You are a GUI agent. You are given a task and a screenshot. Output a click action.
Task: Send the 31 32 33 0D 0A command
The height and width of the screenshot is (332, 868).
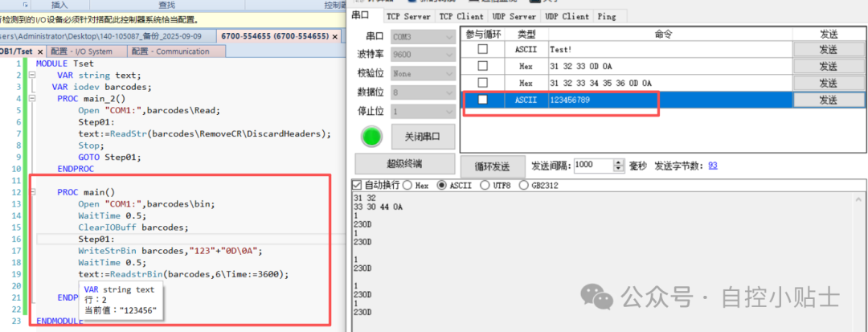tap(828, 66)
